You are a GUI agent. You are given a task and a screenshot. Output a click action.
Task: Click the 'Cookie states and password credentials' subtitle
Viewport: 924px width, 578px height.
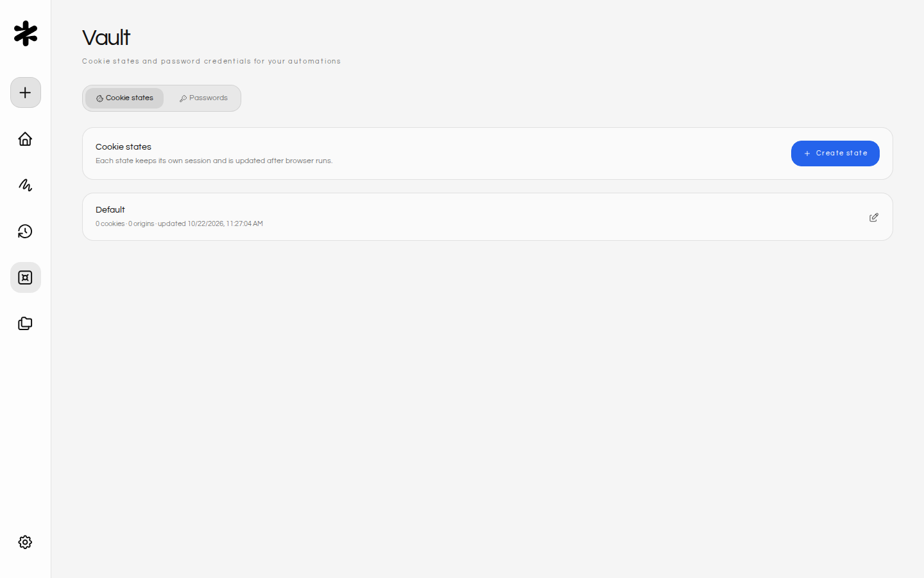(211, 62)
